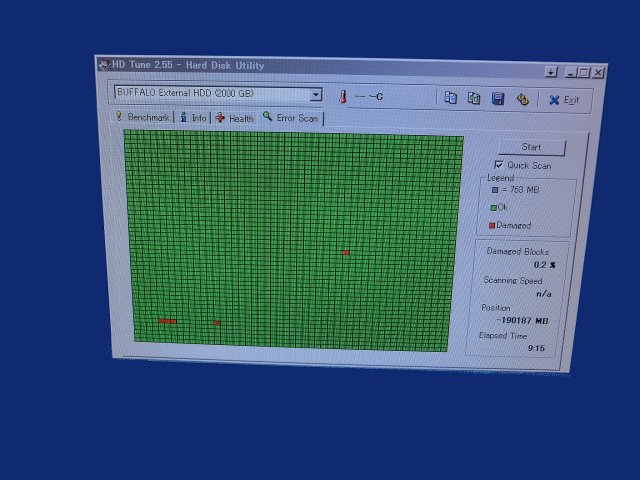640x480 pixels.
Task: Click the 9:15 elapsed time value
Action: click(536, 348)
